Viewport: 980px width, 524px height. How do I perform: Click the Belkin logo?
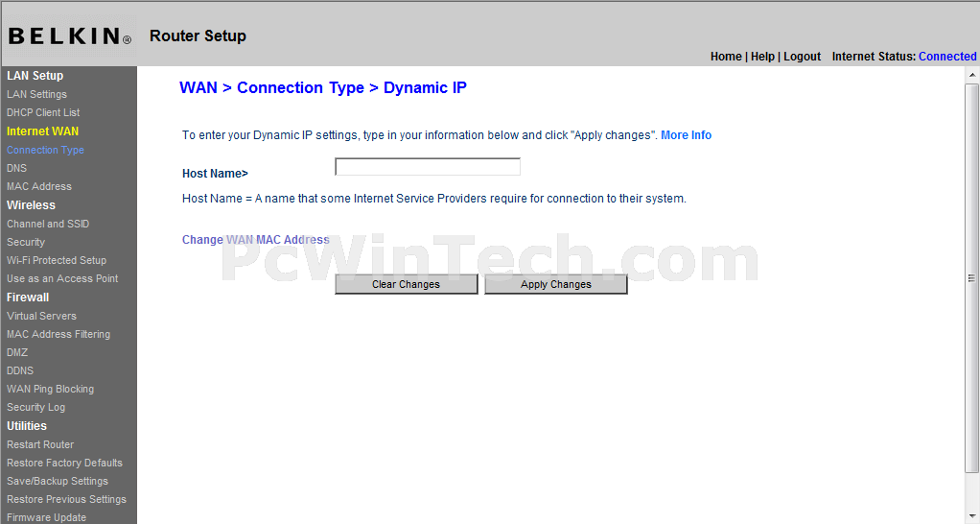[70, 36]
